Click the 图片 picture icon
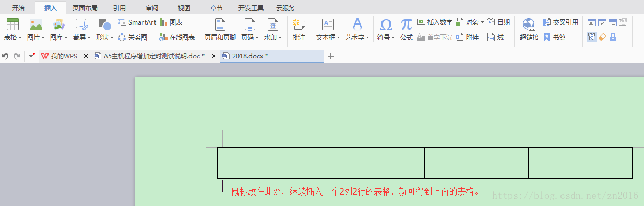 35,25
